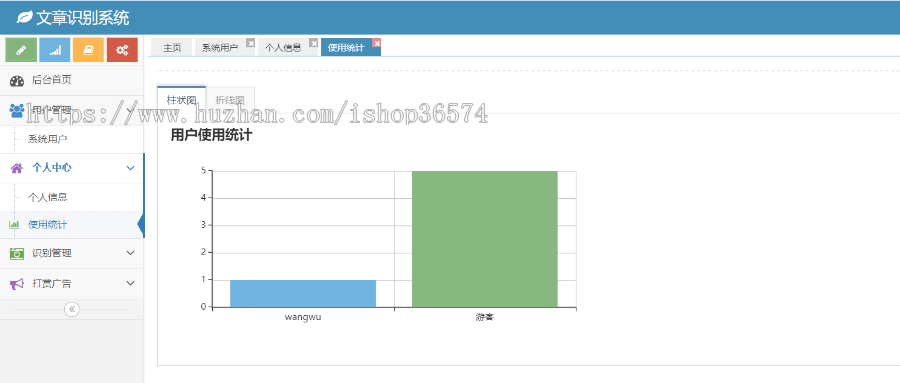Expand the 打赏广告 menu chevron

tap(130, 284)
